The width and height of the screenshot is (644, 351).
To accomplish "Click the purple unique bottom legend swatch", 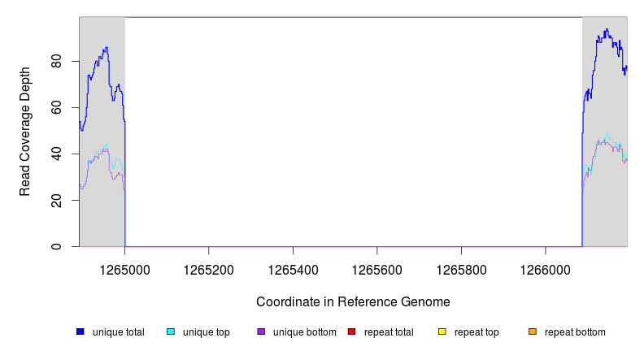I will pos(261,332).
